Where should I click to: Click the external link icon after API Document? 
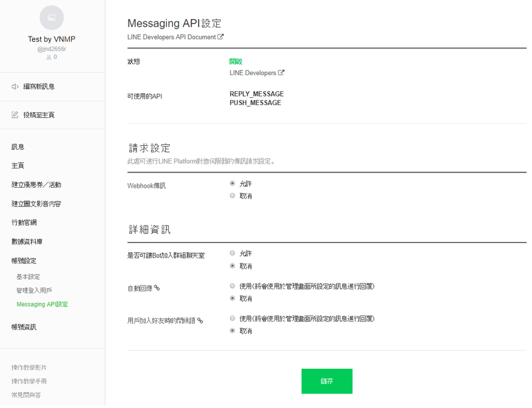pos(221,37)
